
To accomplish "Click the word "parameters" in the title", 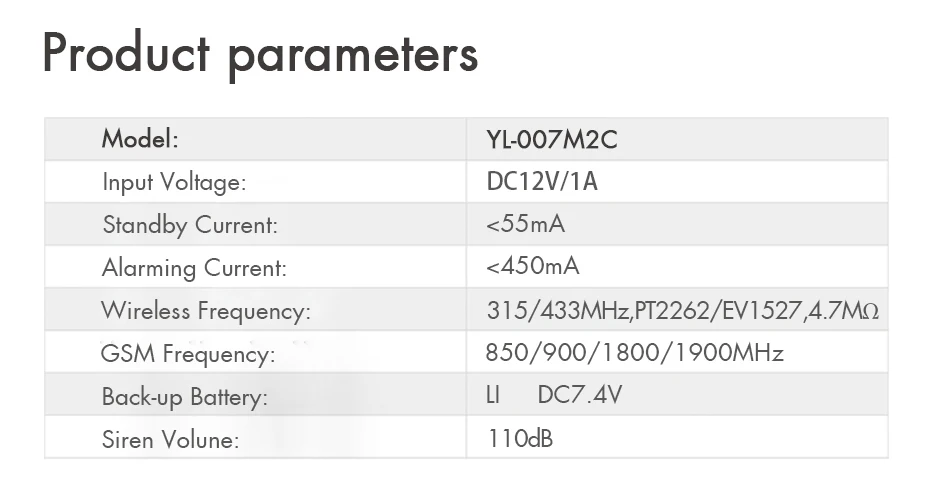I will click(352, 55).
